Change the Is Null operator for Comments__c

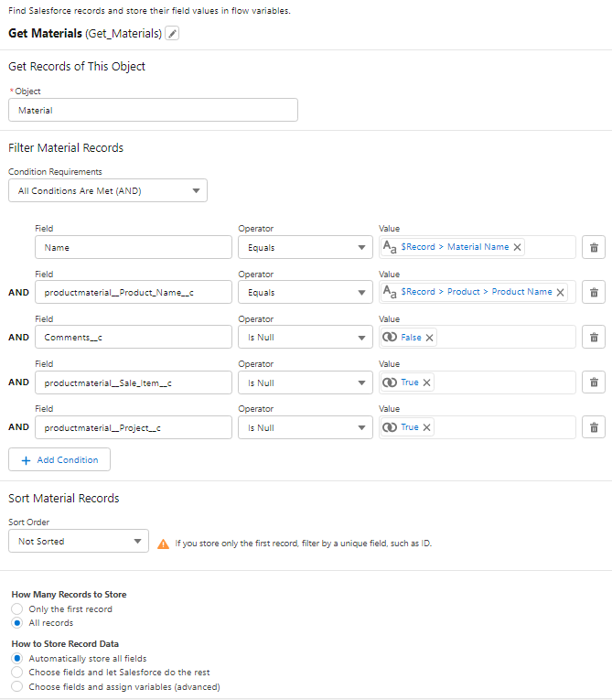(x=305, y=337)
